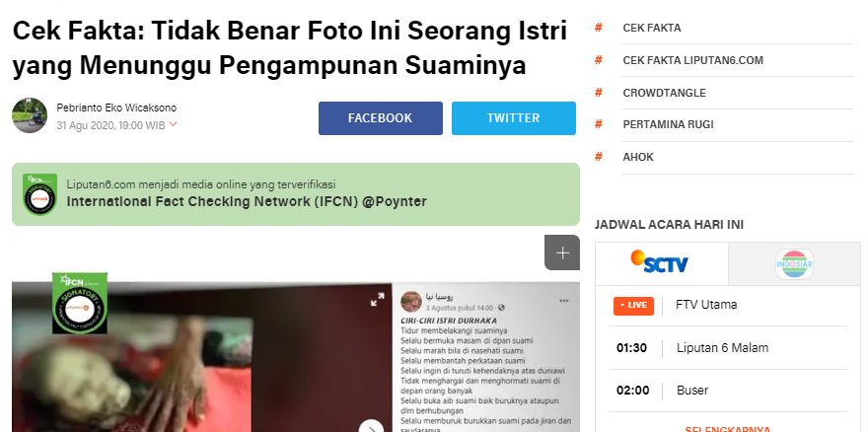Open the SELENGKAPNYA schedule link

(x=727, y=429)
